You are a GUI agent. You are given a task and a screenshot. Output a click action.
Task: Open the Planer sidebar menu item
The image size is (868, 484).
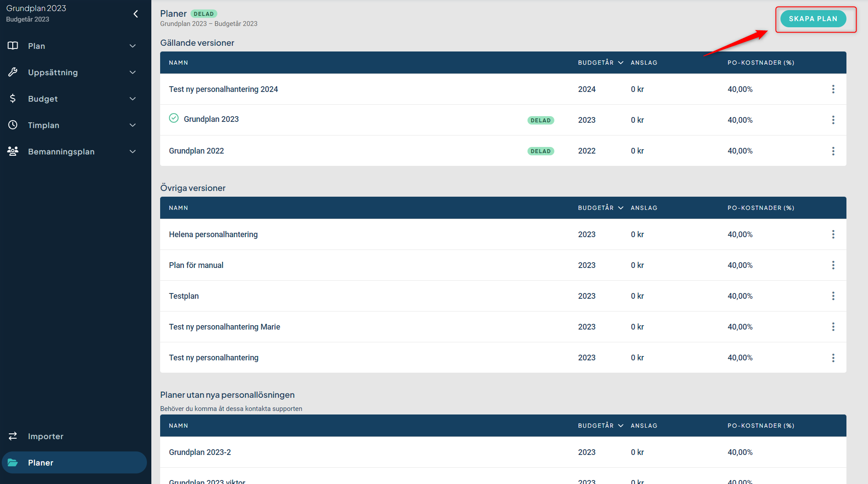click(x=40, y=462)
